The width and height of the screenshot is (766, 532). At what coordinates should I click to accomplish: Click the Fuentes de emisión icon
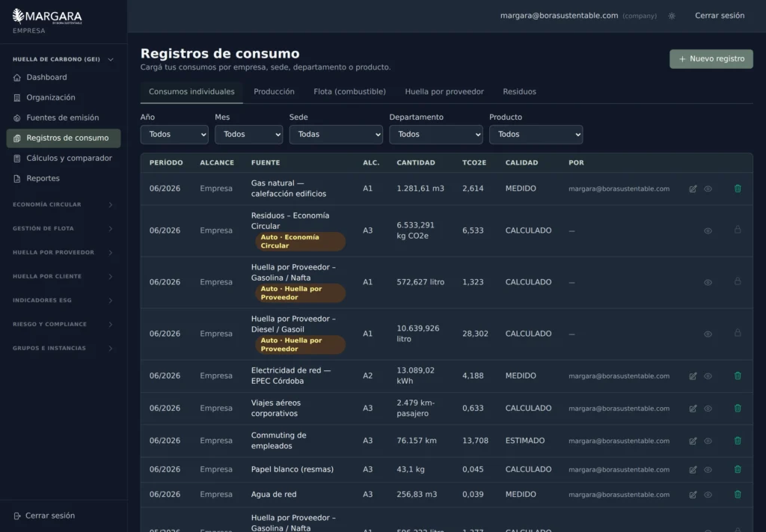coord(17,118)
